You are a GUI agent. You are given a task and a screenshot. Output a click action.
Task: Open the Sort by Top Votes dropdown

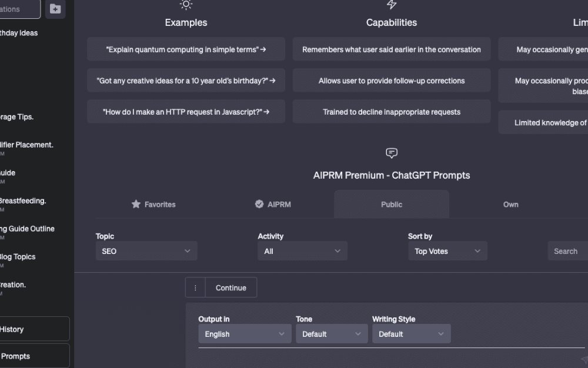pos(447,250)
